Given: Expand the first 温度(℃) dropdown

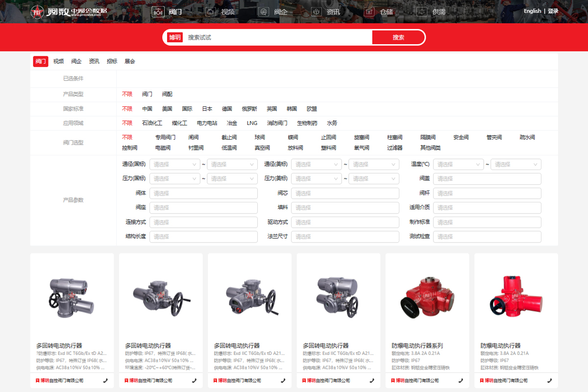Looking at the screenshot, I should (x=458, y=165).
